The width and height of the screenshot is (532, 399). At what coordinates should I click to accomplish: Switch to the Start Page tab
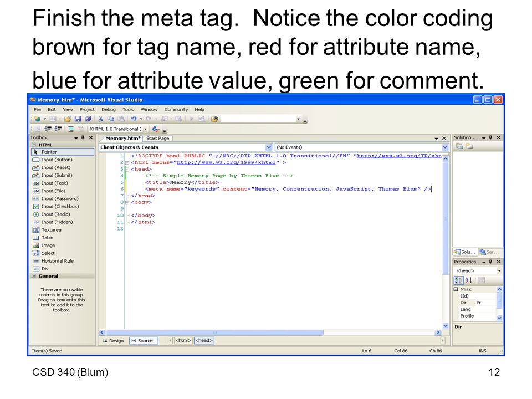158,139
